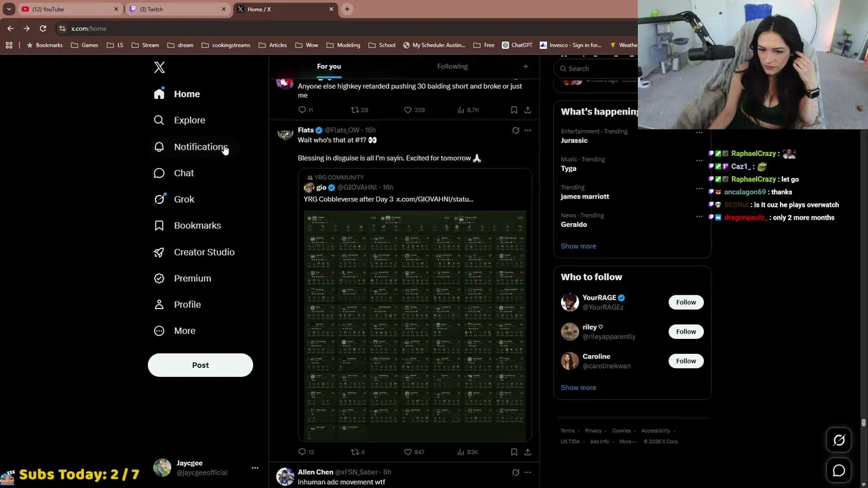Open more options for Tyga trend
This screenshot has height=488, width=868.
tap(699, 161)
